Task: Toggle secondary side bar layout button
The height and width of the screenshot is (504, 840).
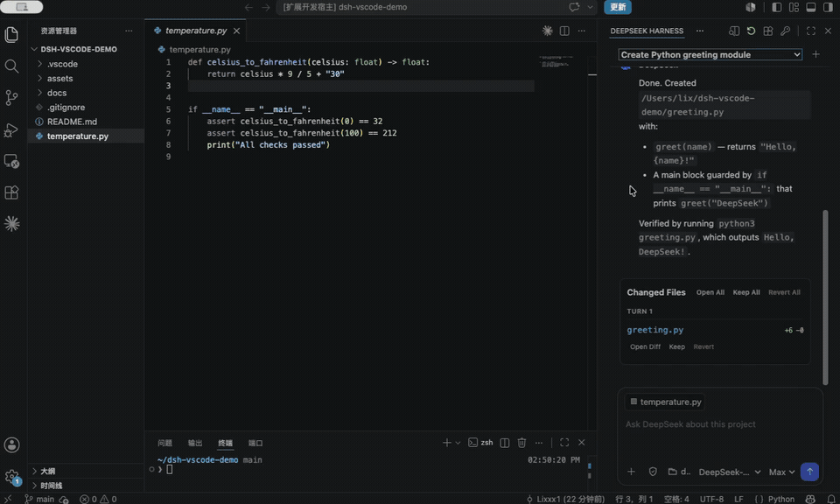Action: (829, 8)
